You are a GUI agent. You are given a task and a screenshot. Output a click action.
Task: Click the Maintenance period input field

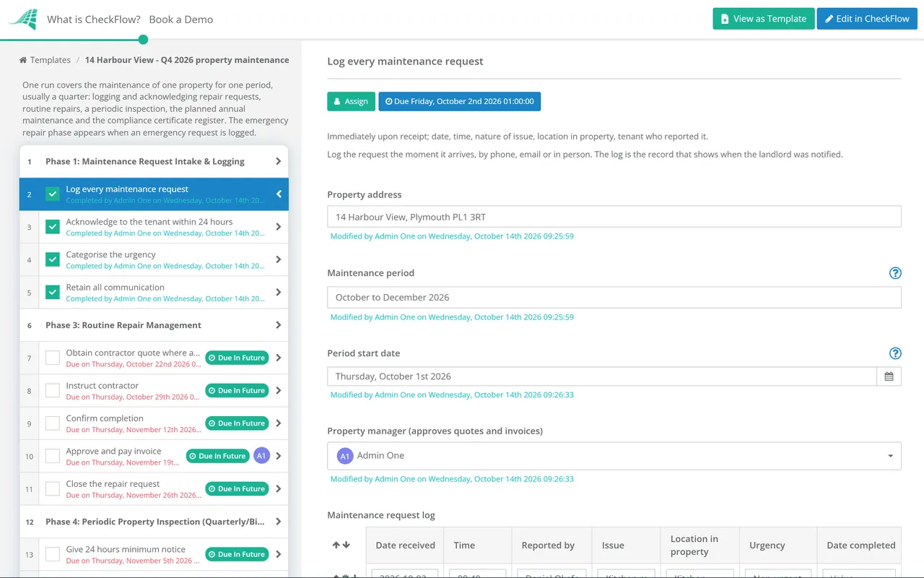tap(614, 297)
